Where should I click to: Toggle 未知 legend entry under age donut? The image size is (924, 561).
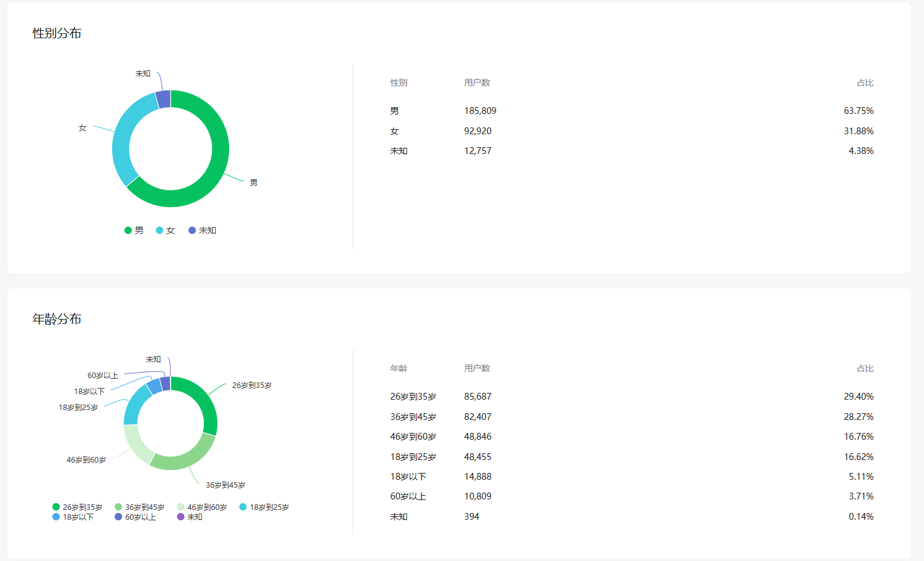(190, 517)
